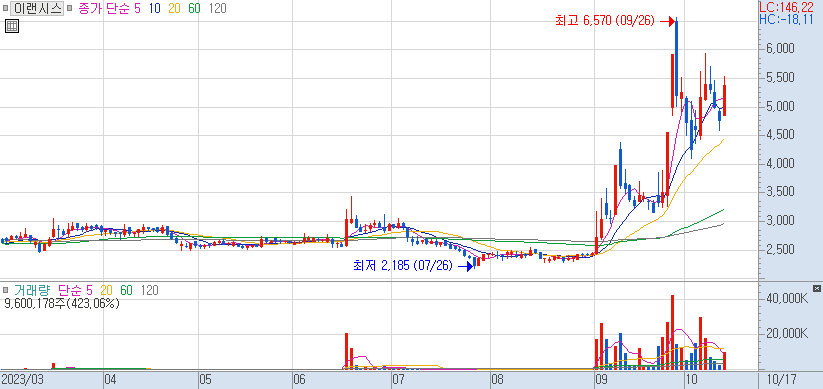Click the small square before 이랜시스
This screenshot has width=823, height=389.
(5, 9)
